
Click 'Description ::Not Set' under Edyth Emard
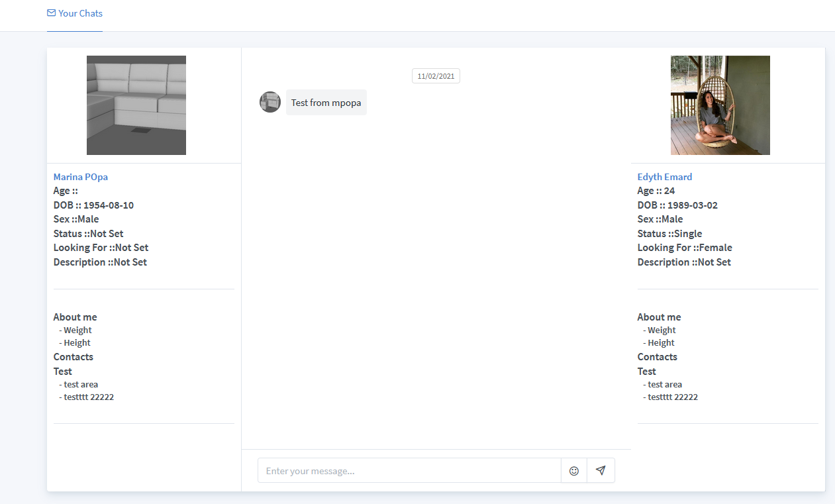point(684,262)
